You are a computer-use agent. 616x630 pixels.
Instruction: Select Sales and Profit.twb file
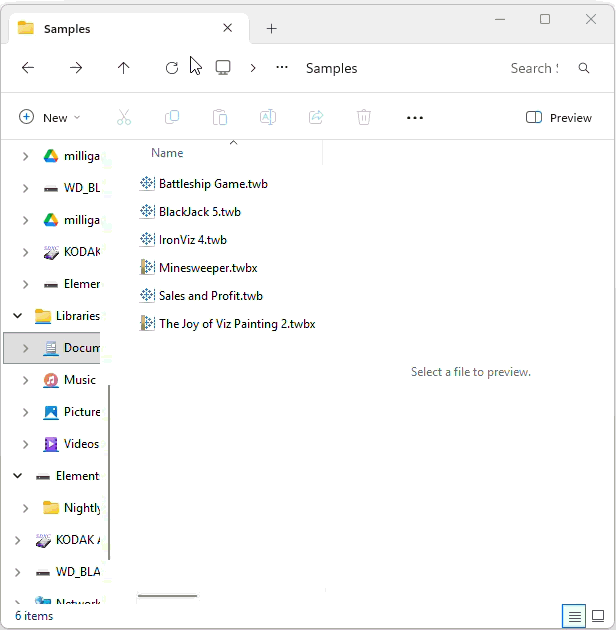[211, 296]
